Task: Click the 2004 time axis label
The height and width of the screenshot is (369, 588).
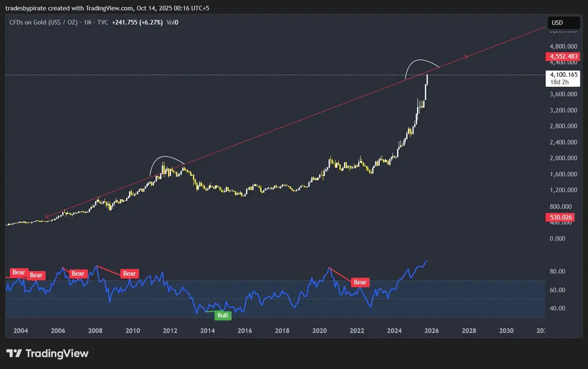Action: coord(21,331)
